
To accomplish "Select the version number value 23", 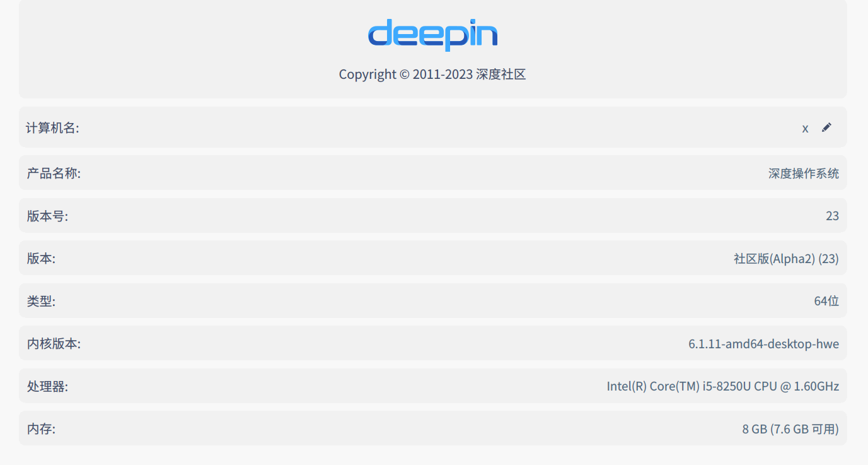I will click(832, 216).
